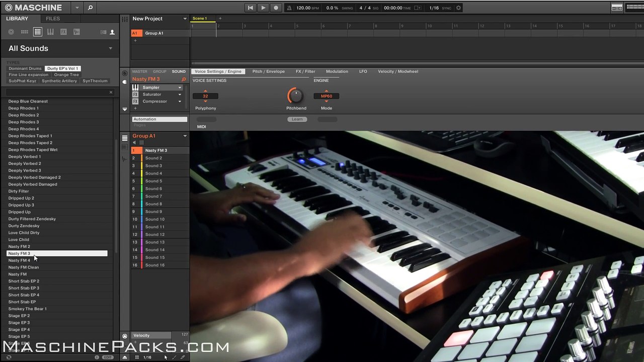The image size is (644, 362).
Task: Switch to the Sound tab
Action: pos(179,71)
